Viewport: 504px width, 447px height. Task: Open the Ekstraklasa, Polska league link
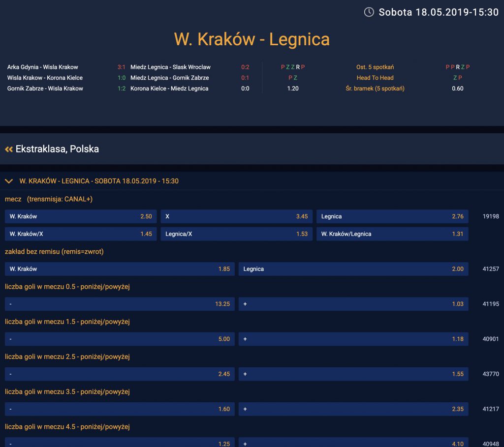[57, 149]
